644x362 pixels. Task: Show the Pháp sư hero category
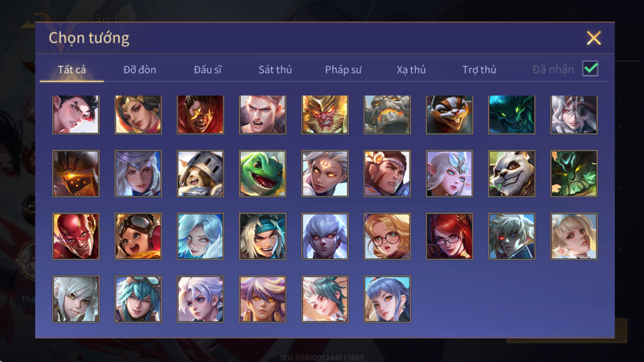(x=343, y=70)
